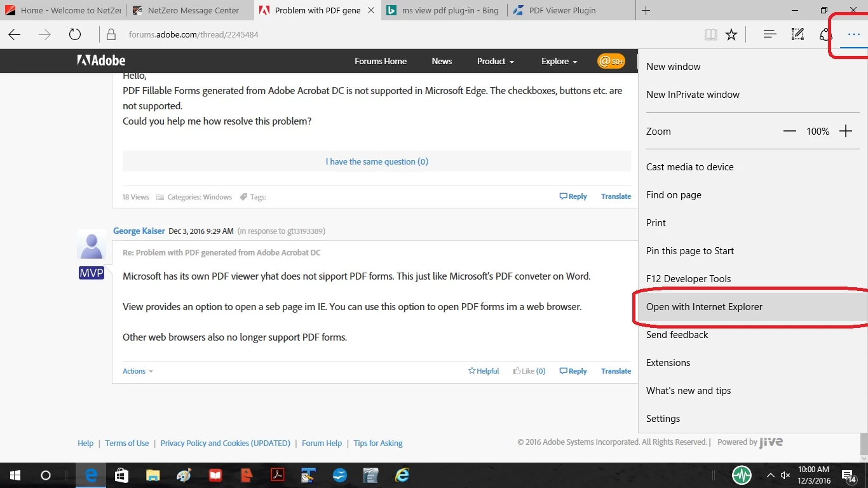Expand the Explore dropdown menu
The image size is (868, 488).
(559, 61)
